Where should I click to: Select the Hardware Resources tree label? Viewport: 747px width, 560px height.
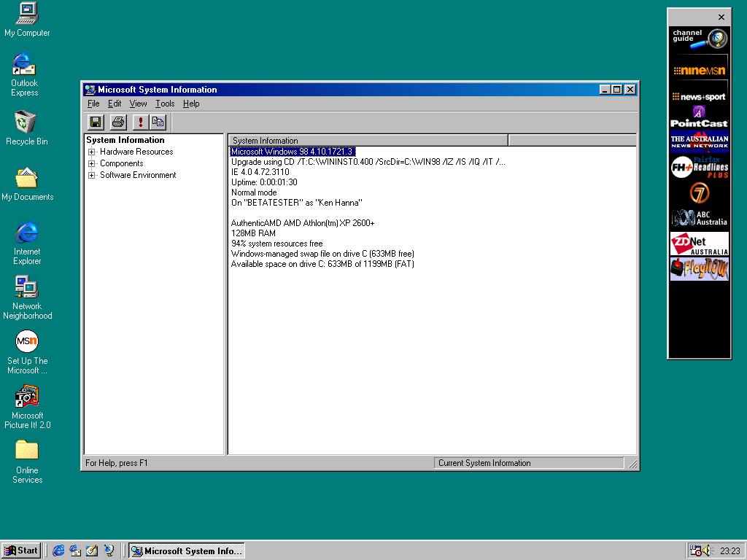point(136,152)
